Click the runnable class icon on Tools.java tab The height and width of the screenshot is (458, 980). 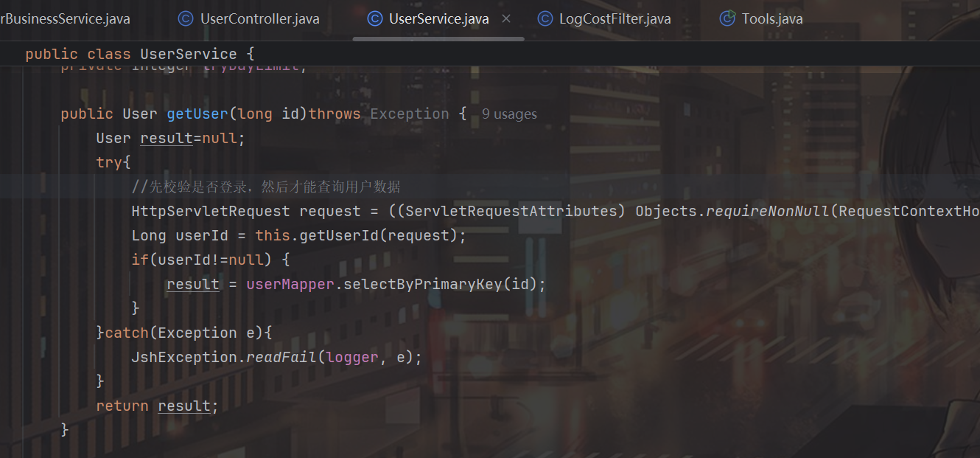[x=727, y=18]
